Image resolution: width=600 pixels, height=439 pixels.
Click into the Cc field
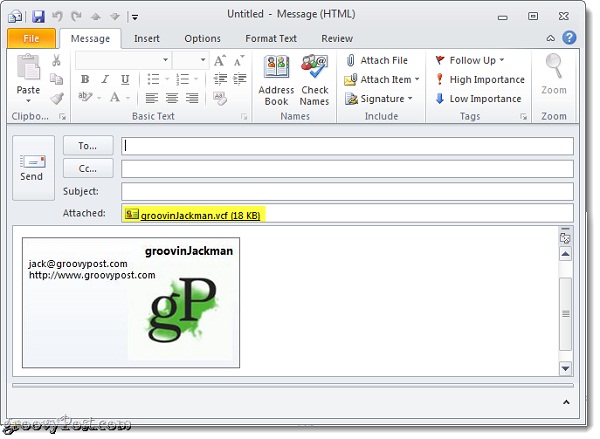pyautogui.click(x=347, y=169)
